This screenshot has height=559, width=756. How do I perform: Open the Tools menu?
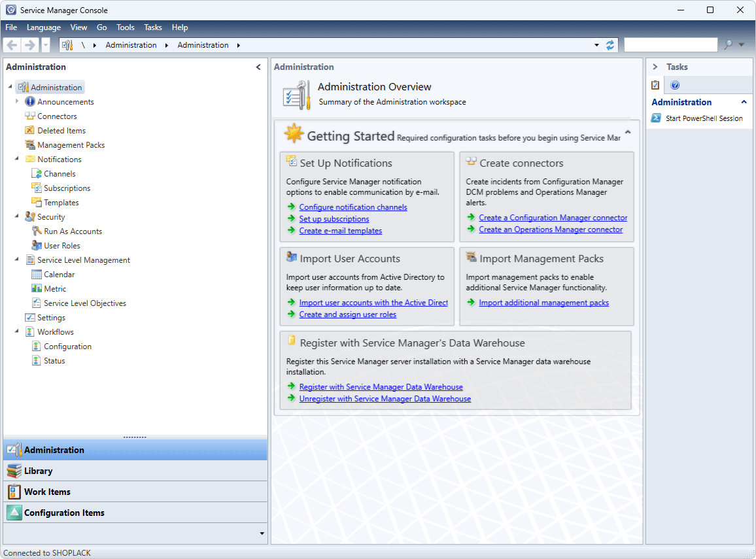126,27
